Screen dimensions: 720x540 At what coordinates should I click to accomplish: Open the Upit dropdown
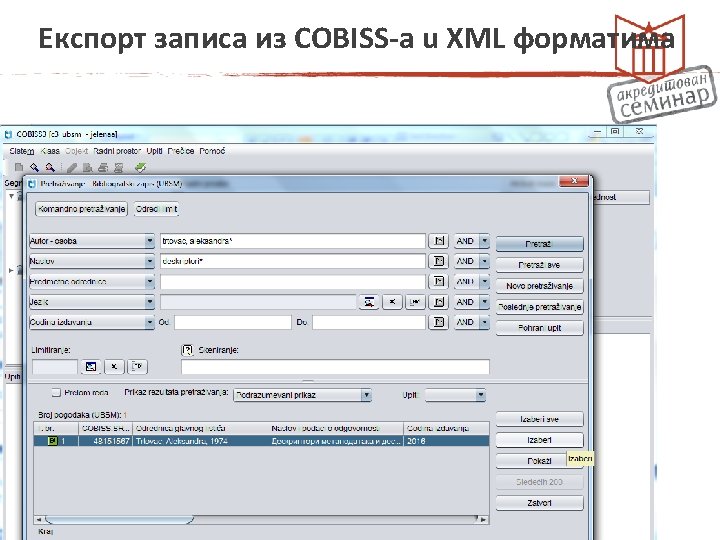(480, 395)
